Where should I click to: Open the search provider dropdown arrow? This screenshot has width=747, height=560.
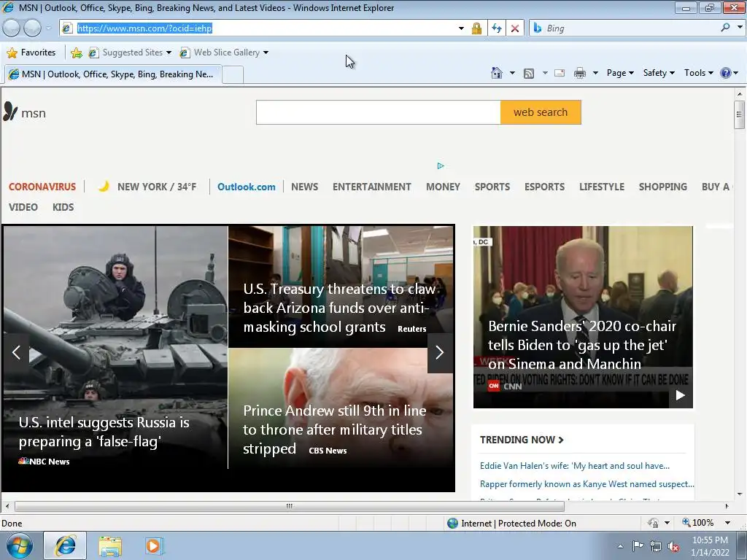(740, 28)
